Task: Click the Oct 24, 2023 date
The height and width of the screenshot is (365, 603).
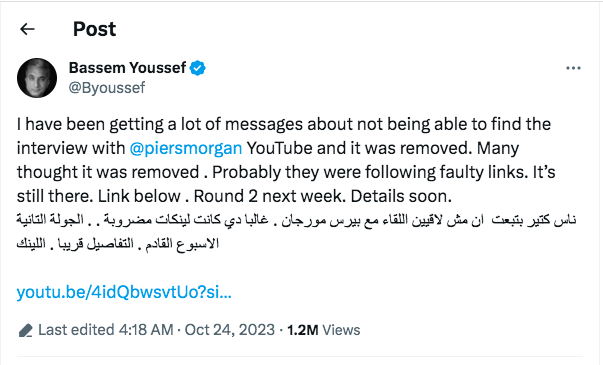Action: pyautogui.click(x=230, y=330)
